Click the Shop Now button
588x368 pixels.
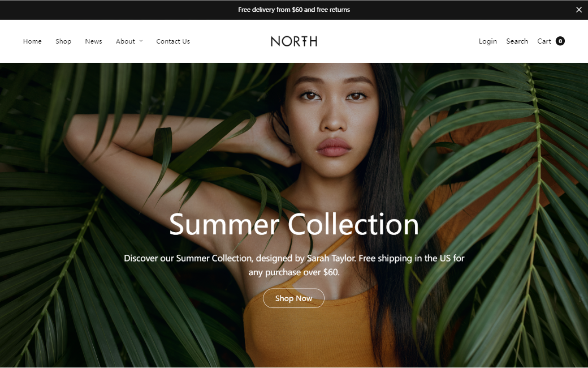(x=293, y=298)
